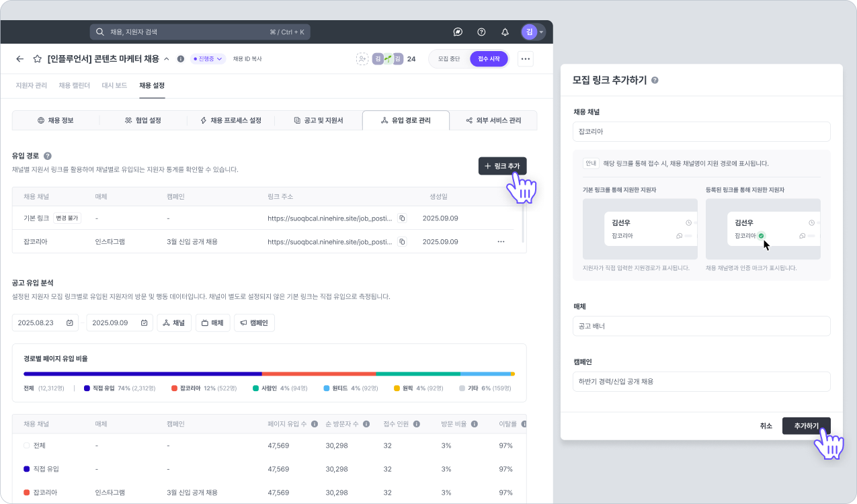The height and width of the screenshot is (504, 857).
Task: Click the 변경 불가 badge
Action: 67,218
